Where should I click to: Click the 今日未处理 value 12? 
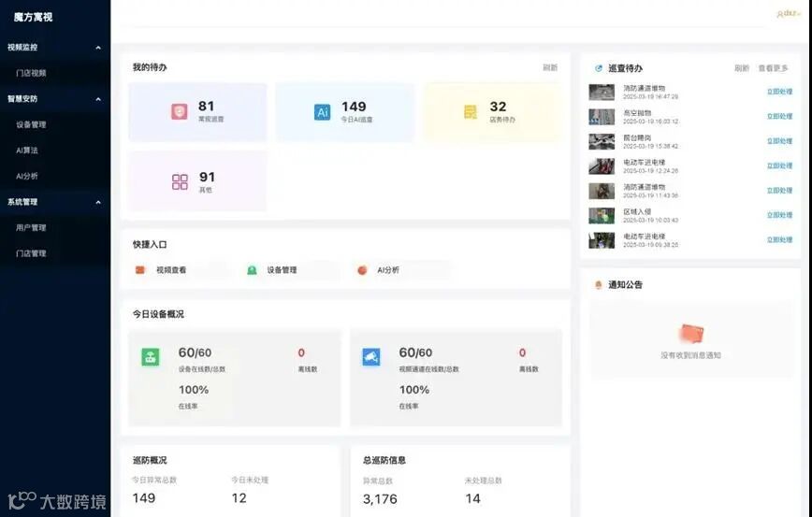click(x=239, y=498)
